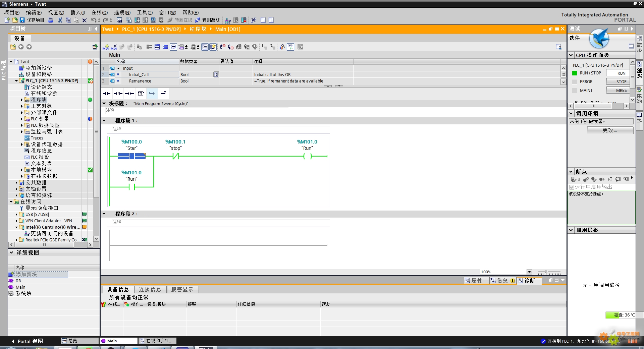The image size is (644, 349).
Task: Collapse 程序段 1 network
Action: [104, 120]
